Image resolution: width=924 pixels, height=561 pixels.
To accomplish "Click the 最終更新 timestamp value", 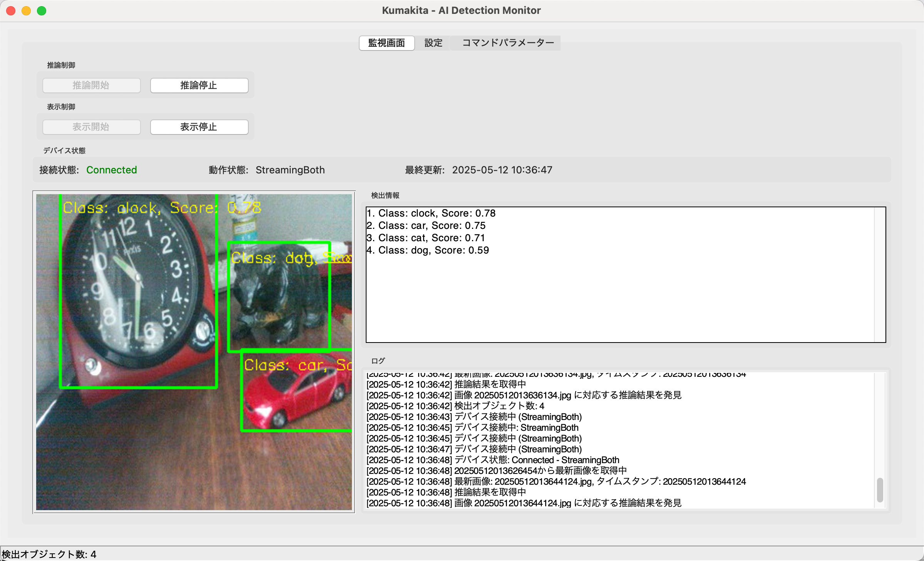I will (502, 170).
